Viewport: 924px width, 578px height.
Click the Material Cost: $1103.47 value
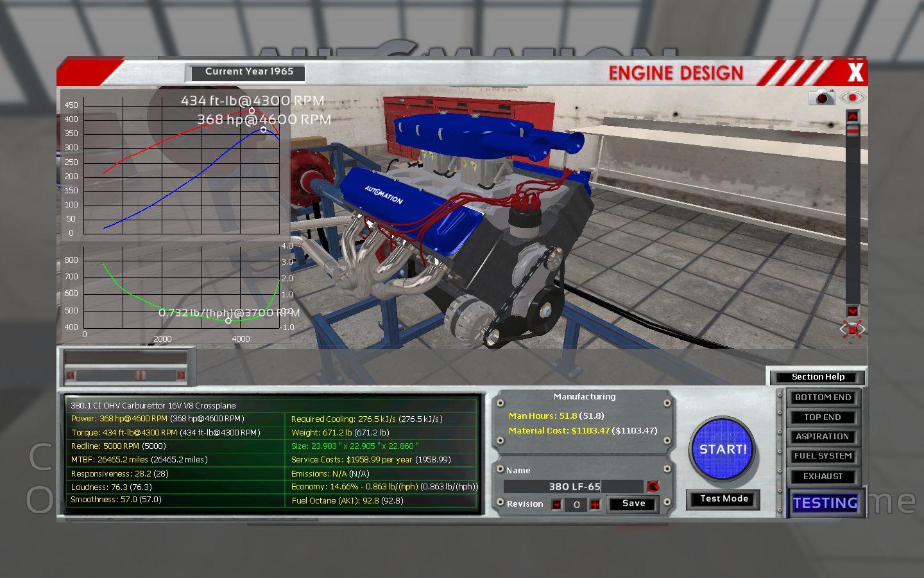point(583,431)
